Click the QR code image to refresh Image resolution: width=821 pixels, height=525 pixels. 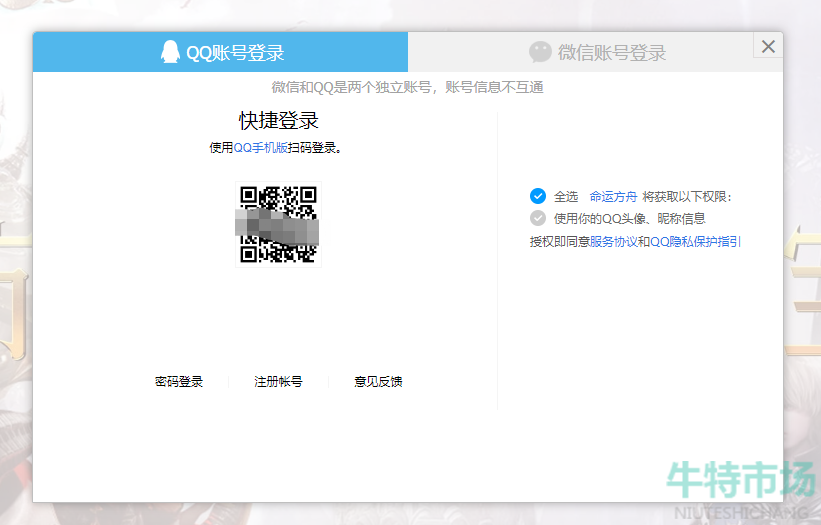pos(278,225)
